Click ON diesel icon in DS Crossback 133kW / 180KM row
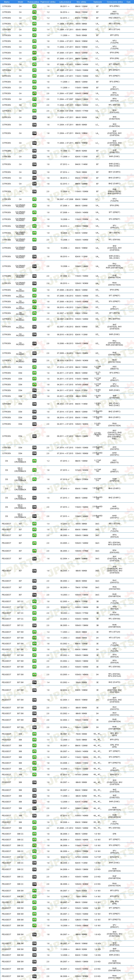This screenshot has height=980, width=134. (x=34, y=516)
